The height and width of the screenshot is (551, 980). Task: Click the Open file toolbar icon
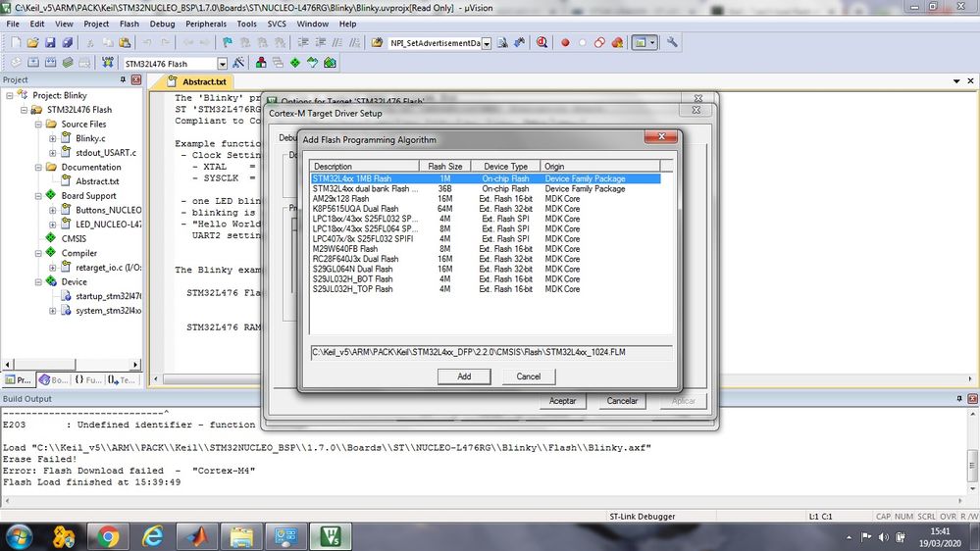point(32,42)
